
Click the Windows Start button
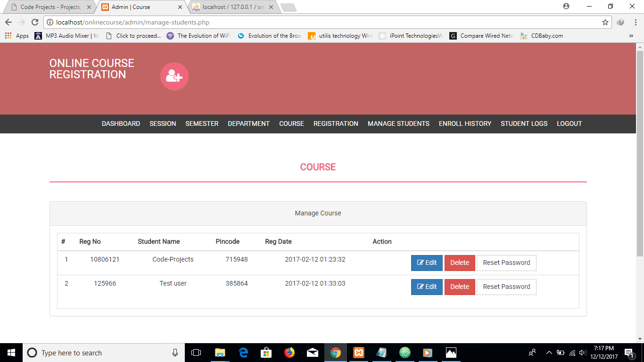(x=11, y=353)
